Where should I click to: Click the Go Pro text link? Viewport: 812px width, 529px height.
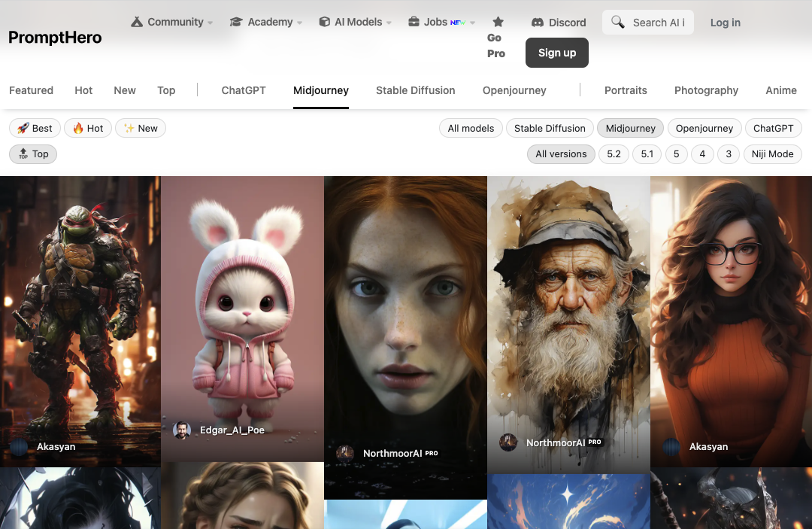496,46
